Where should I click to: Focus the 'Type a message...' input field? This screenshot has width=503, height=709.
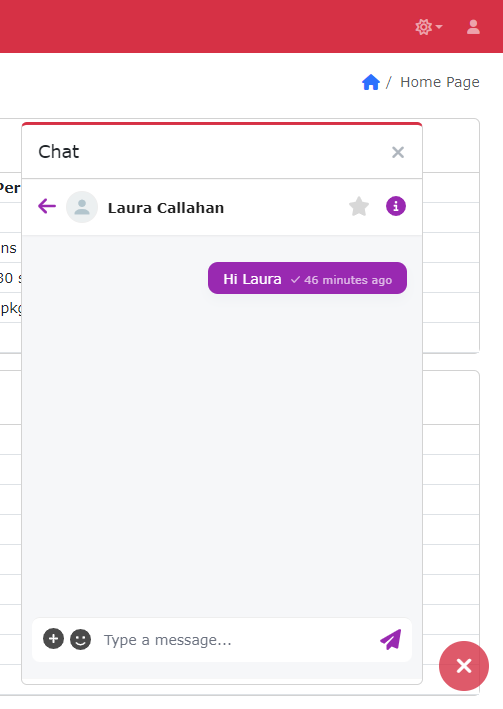pos(235,640)
